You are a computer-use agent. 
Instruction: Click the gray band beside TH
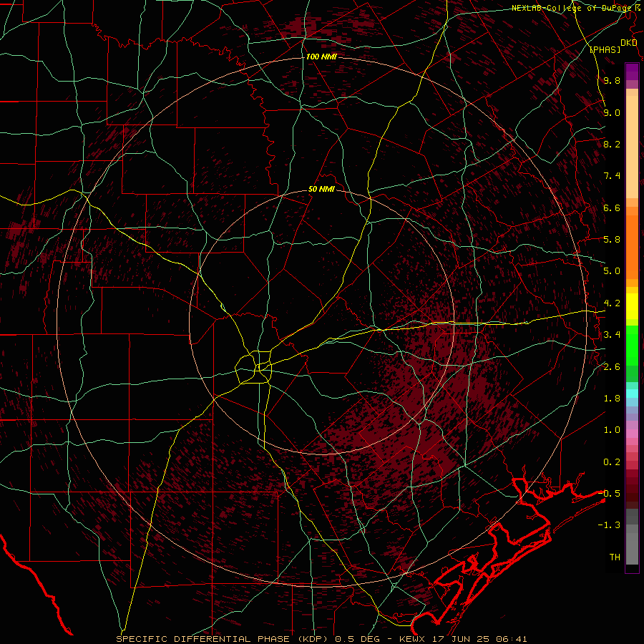[632, 550]
